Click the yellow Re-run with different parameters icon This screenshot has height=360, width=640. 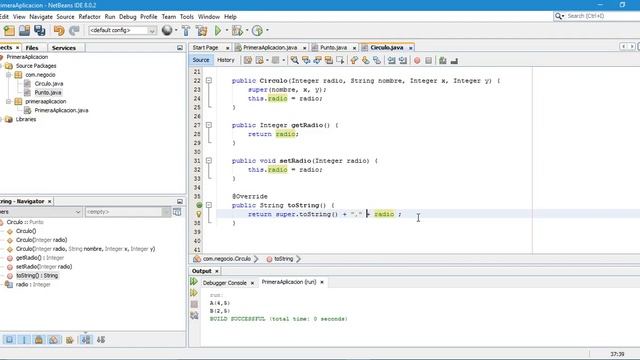(194, 293)
